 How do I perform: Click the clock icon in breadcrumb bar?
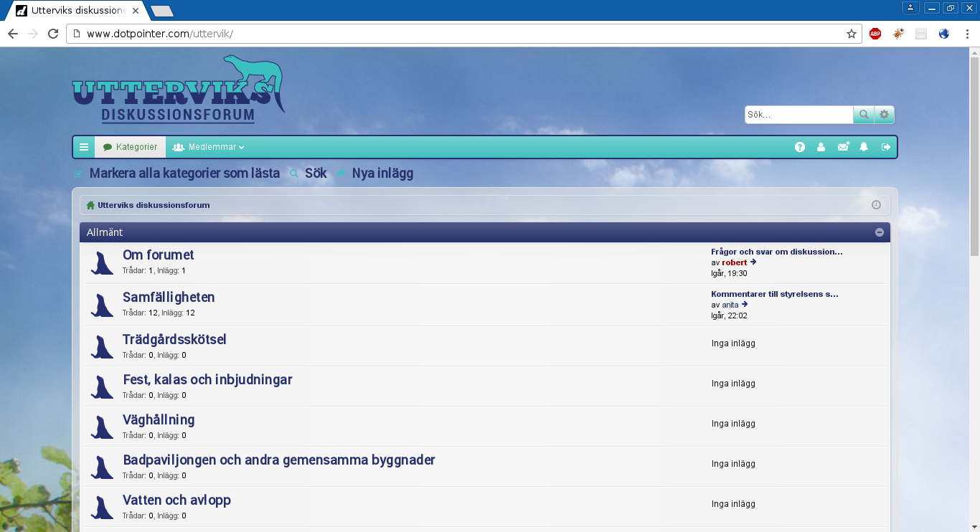click(x=876, y=205)
